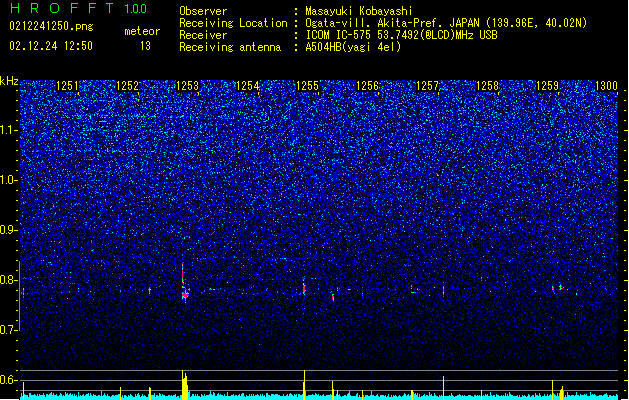Click the HROFFT 1.00 title text

79,8
